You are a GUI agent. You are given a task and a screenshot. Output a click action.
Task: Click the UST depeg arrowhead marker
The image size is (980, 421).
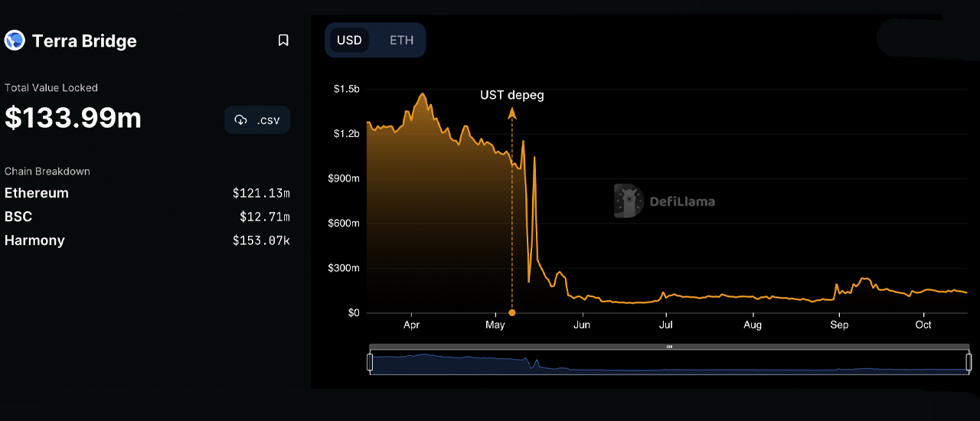(512, 113)
